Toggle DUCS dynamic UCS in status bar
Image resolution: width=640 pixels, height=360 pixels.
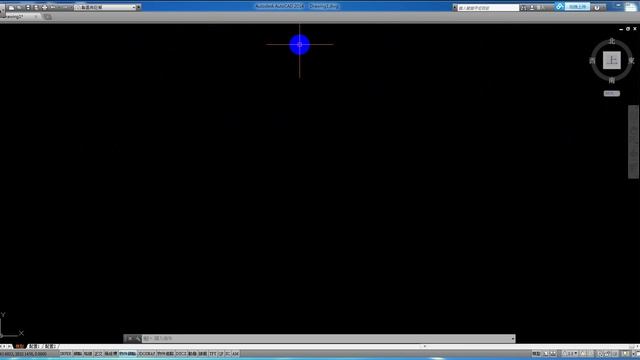click(x=181, y=354)
